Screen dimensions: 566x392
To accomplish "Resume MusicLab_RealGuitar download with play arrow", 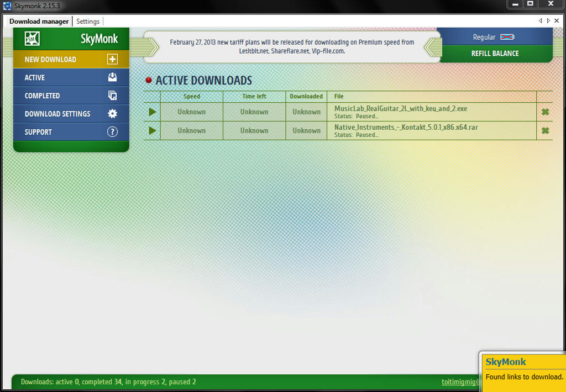I will click(x=153, y=112).
